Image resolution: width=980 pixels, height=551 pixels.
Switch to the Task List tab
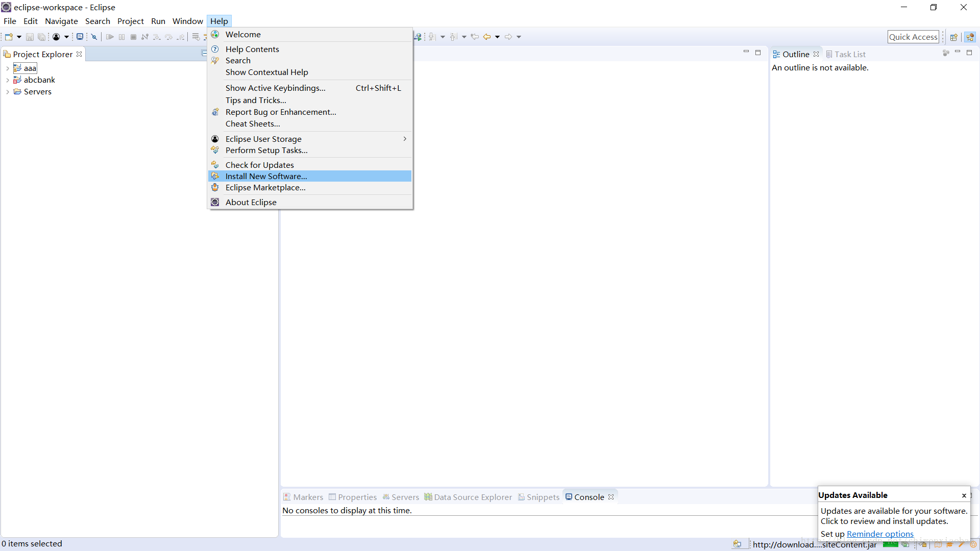coord(845,54)
